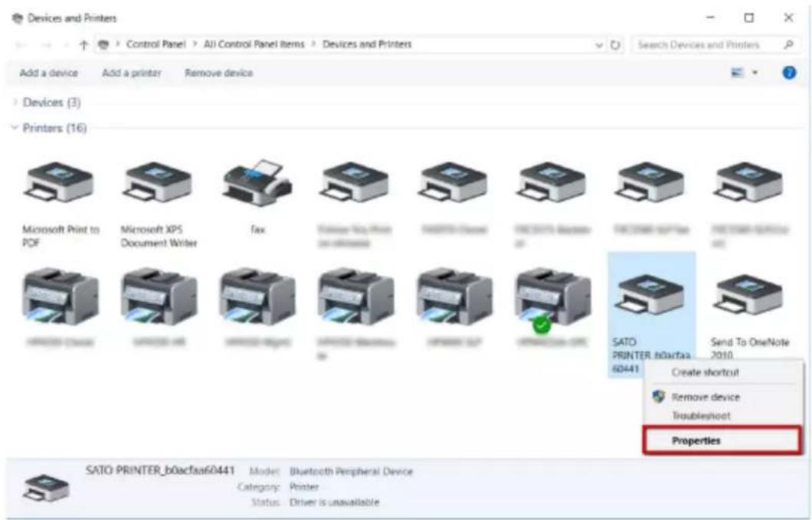Open the chevron after Control Panel breadcrumb
Image resolution: width=812 pixels, height=520 pixels.
195,44
